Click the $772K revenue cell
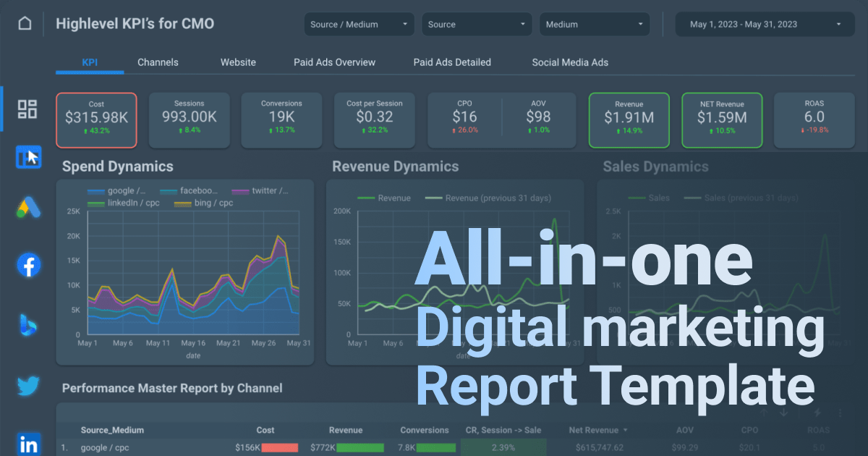 (346, 448)
